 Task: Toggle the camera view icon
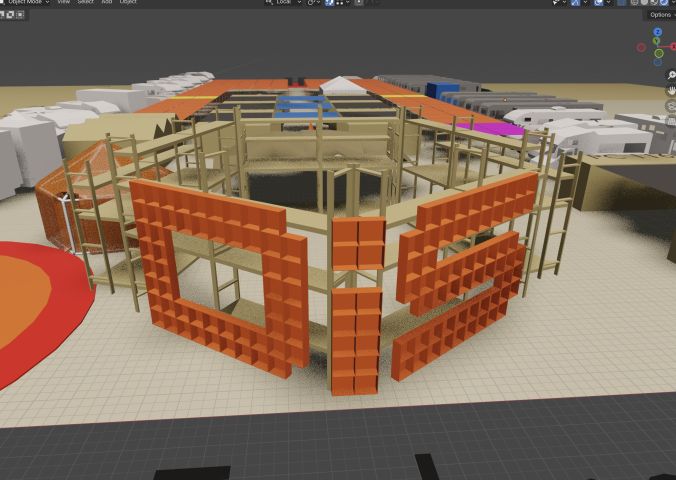pyautogui.click(x=671, y=105)
